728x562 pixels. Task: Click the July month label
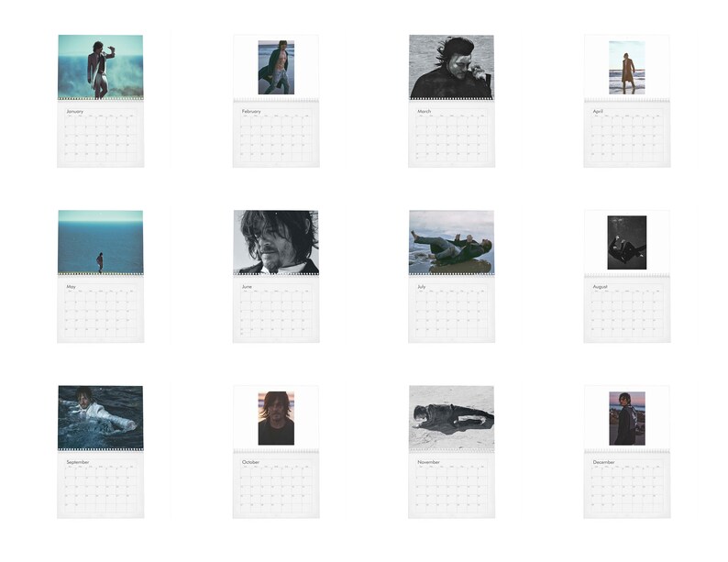tap(421, 287)
